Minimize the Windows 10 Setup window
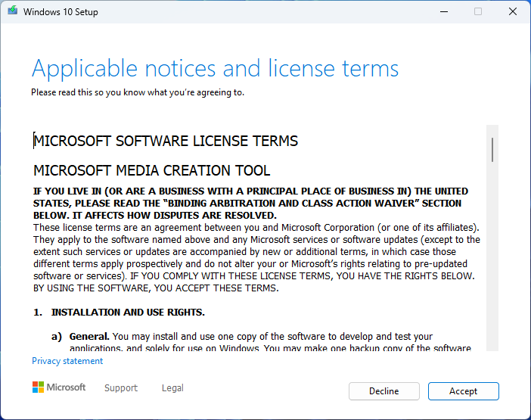Image resolution: width=531 pixels, height=420 pixels. click(x=442, y=12)
